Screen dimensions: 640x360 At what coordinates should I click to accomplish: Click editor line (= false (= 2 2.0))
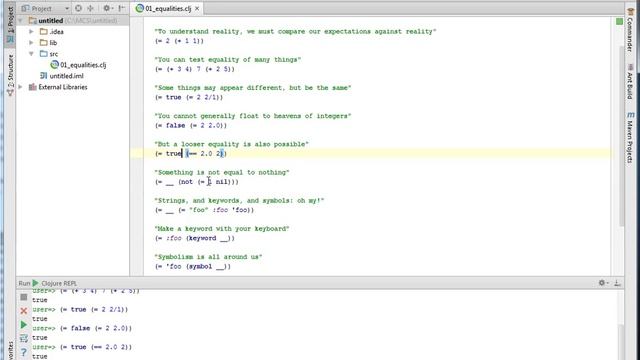[x=191, y=125]
